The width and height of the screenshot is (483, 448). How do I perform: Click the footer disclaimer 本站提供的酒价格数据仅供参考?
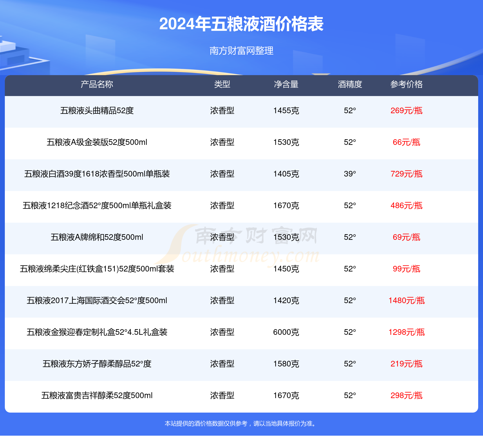pyautogui.click(x=206, y=424)
